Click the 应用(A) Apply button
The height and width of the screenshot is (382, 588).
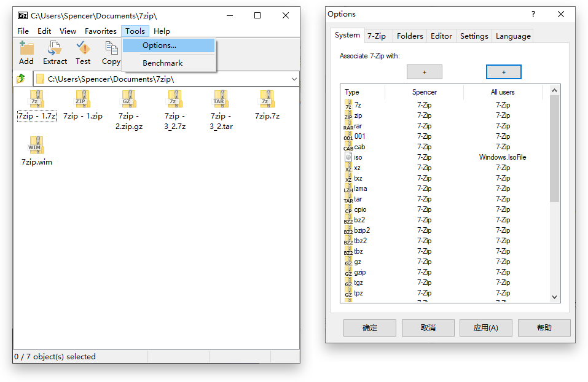(486, 328)
